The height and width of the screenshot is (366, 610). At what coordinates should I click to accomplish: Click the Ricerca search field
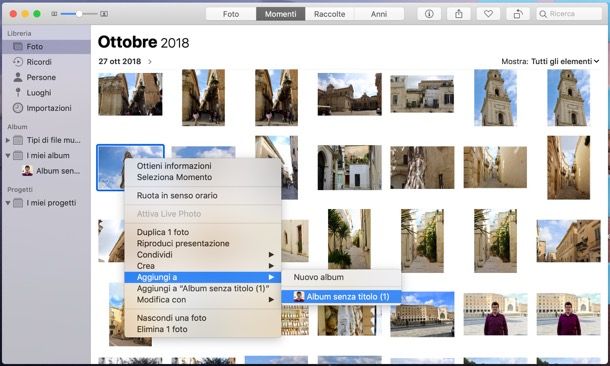tap(569, 14)
